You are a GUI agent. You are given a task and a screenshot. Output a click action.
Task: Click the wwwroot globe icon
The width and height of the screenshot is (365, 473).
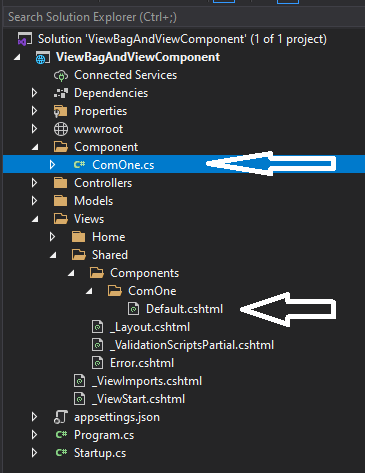[x=61, y=129]
